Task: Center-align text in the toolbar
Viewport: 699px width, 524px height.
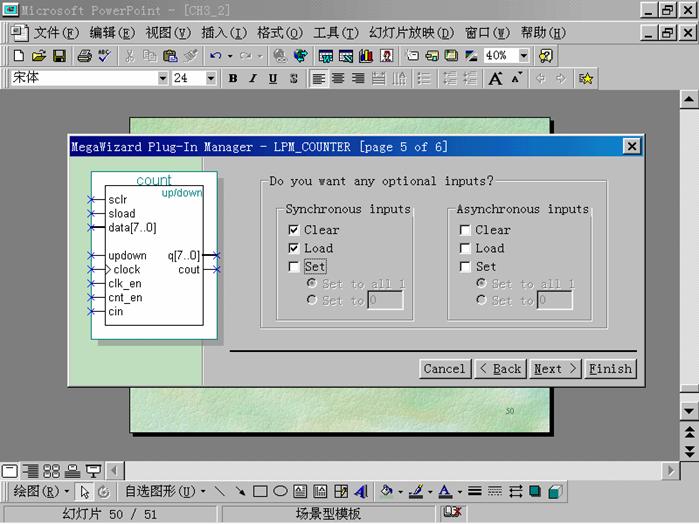Action: pos(338,78)
